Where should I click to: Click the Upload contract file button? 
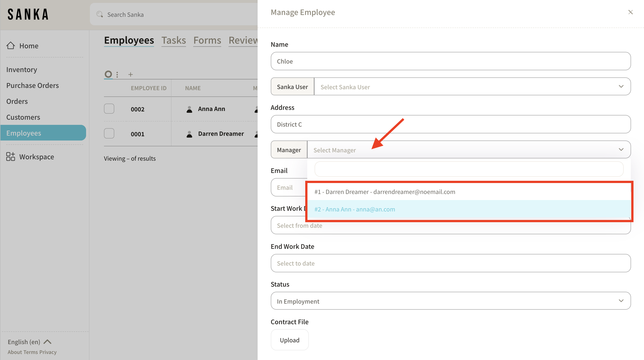point(290,340)
